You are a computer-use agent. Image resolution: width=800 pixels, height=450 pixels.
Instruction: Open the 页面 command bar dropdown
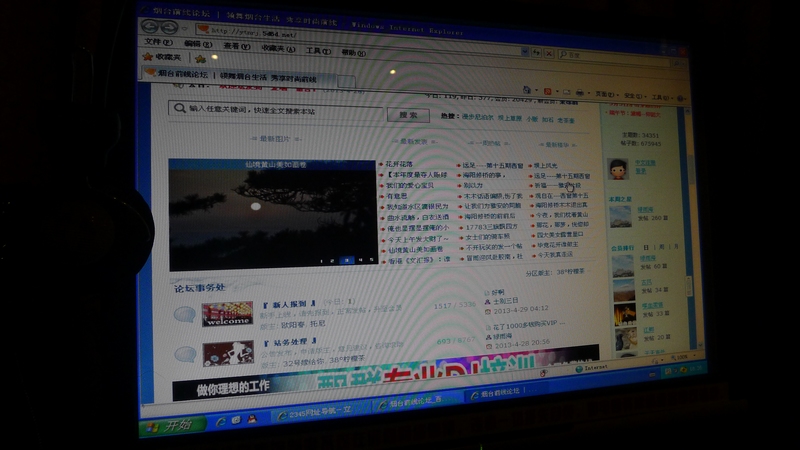click(x=606, y=94)
